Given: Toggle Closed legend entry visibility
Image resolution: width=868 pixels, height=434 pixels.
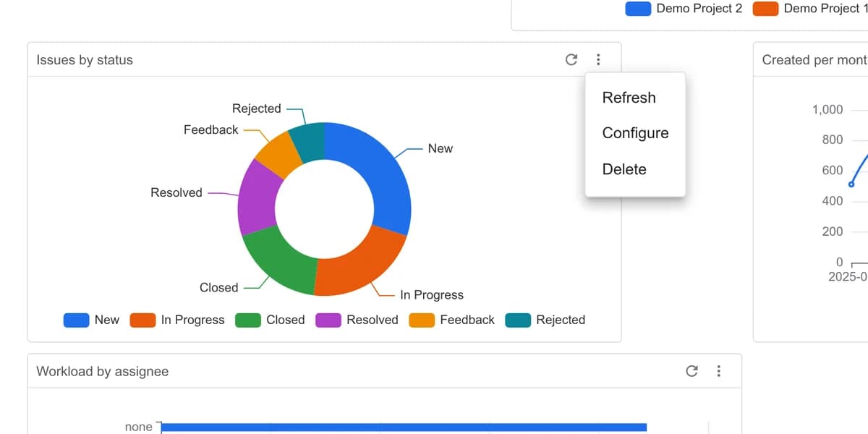Looking at the screenshot, I should click(x=271, y=320).
